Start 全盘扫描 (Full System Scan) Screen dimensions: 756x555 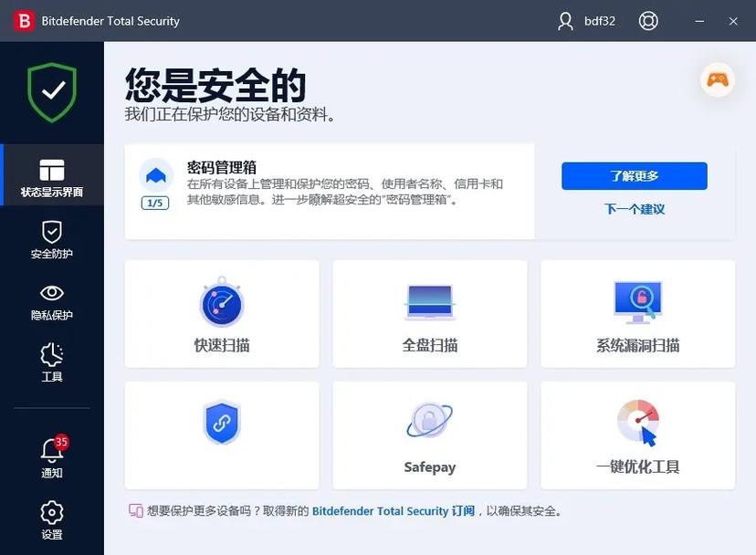(429, 313)
